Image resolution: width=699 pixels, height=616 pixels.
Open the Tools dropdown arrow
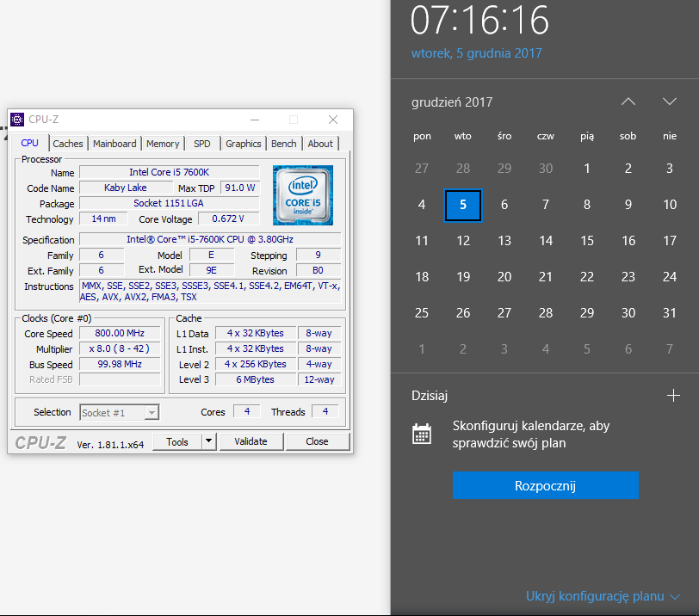(208, 441)
